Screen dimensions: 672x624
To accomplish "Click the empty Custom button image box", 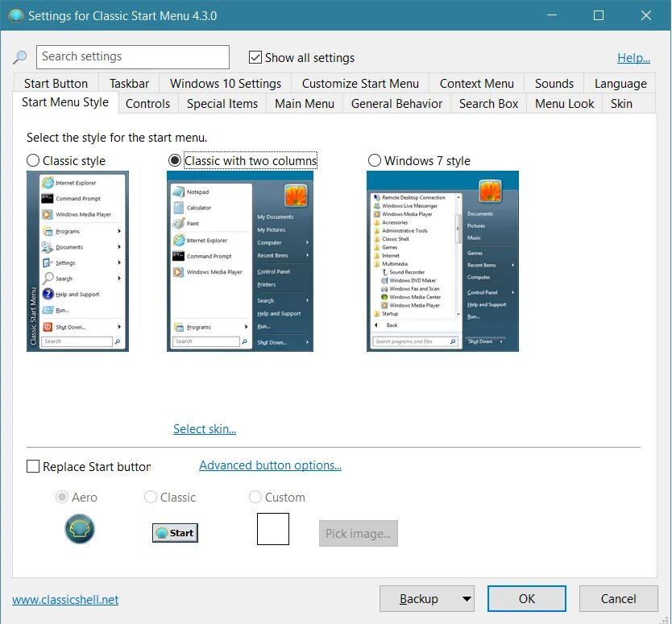I will pyautogui.click(x=273, y=529).
